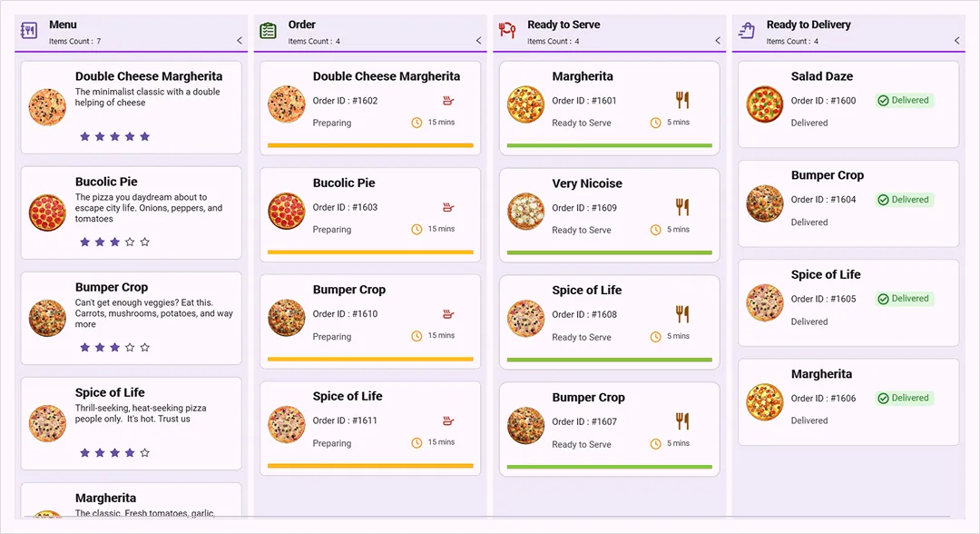This screenshot has width=980, height=534.
Task: Select the Menu column header
Action: (60, 25)
